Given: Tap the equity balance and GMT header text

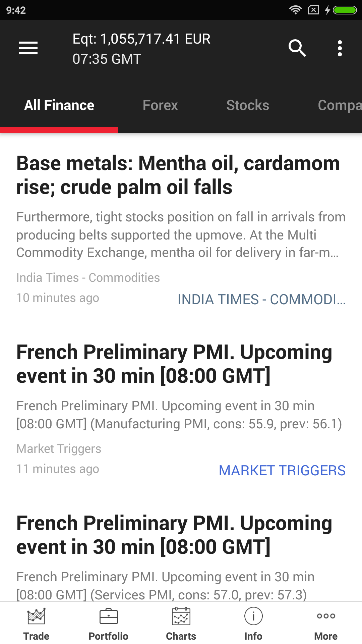Looking at the screenshot, I should tap(141, 49).
